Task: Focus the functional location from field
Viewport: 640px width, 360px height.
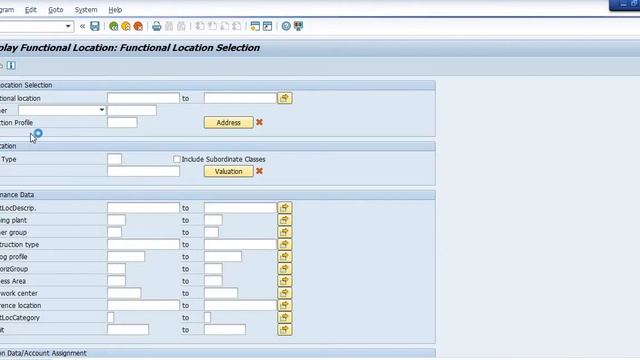Action: pos(143,98)
